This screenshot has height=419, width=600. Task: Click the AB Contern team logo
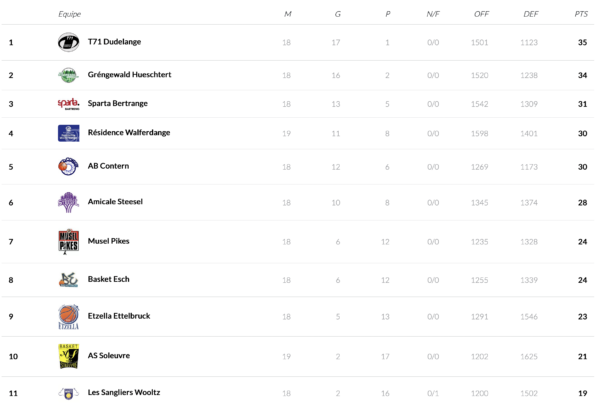pyautogui.click(x=68, y=166)
